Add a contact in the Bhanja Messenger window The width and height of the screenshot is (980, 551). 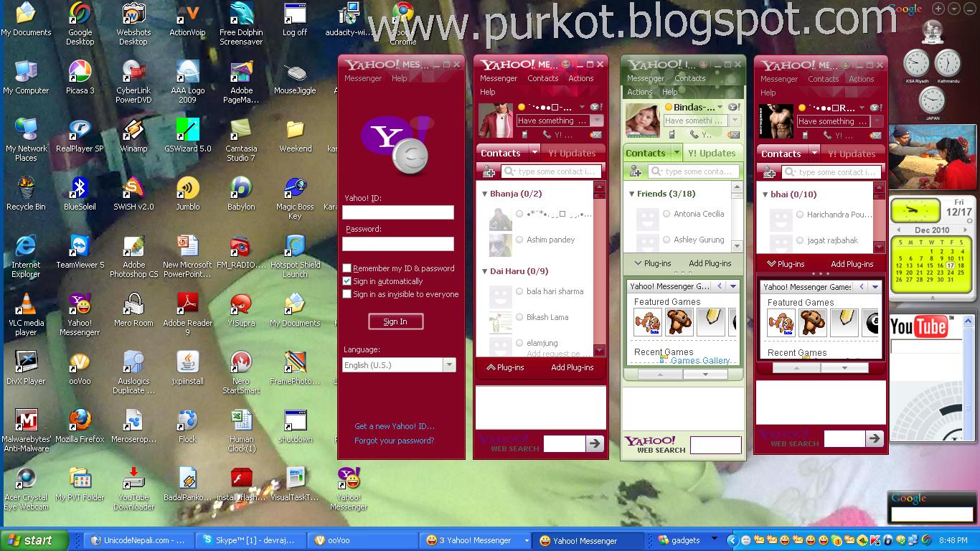489,171
